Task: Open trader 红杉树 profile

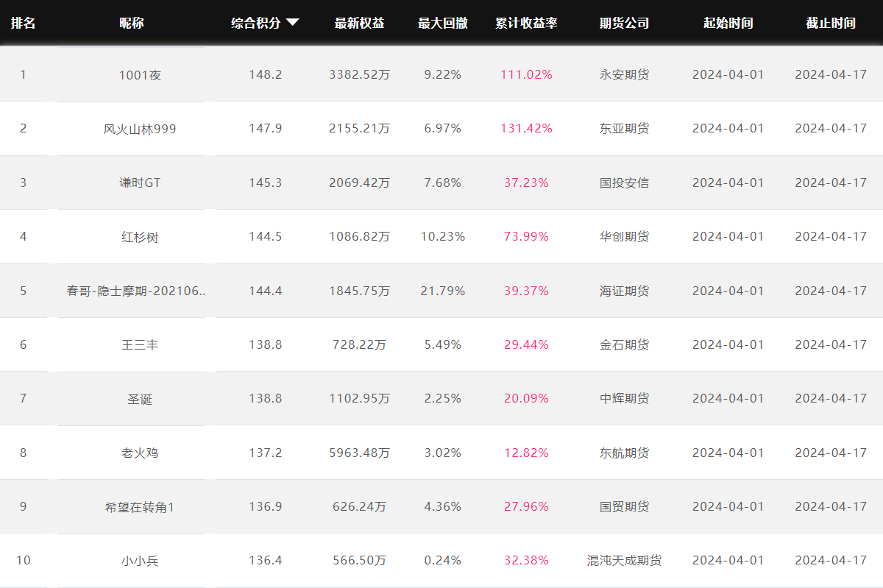Action: coord(140,237)
